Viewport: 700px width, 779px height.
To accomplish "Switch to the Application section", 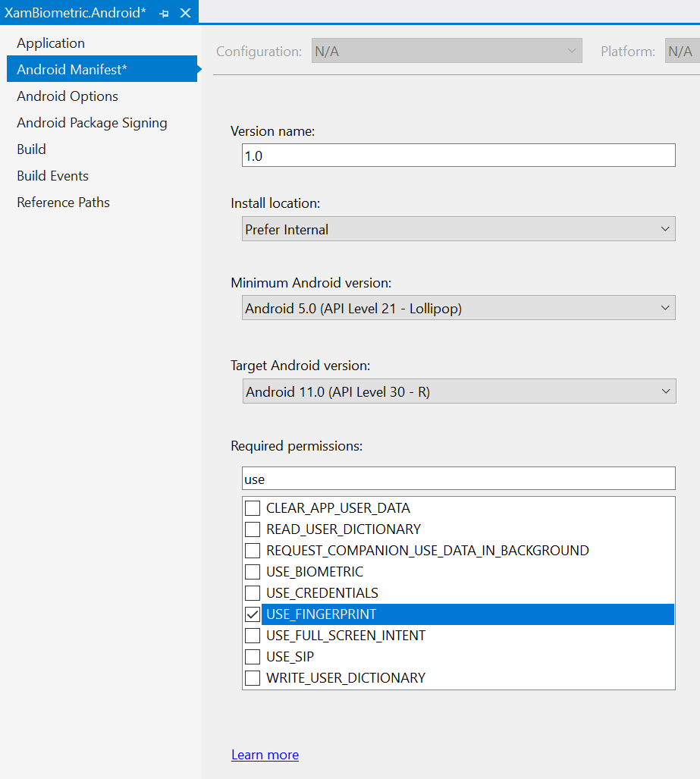I will point(50,43).
